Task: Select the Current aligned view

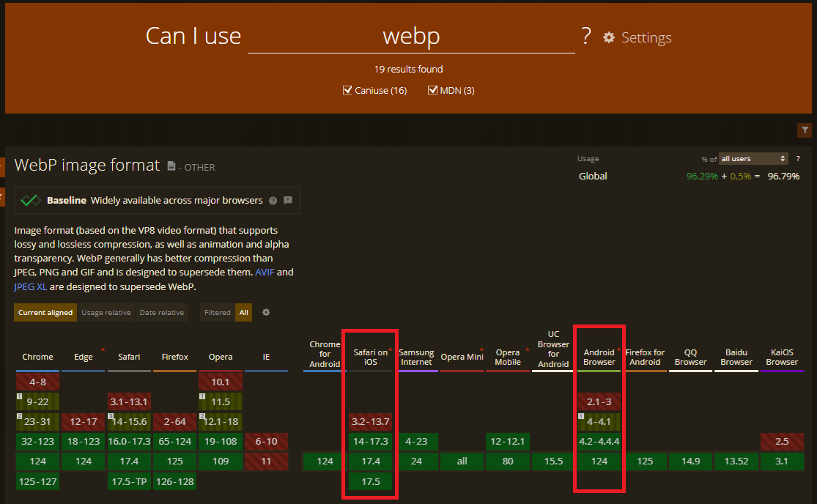Action: point(45,312)
